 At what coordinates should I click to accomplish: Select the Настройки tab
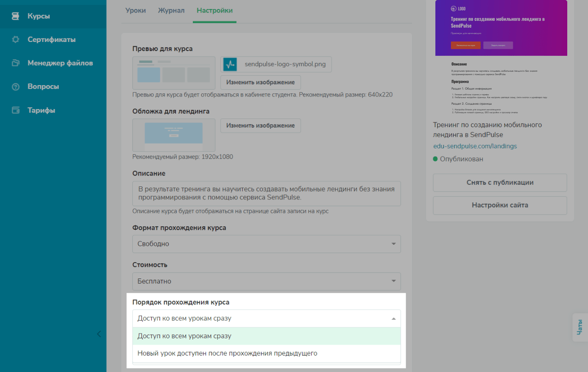(x=214, y=10)
